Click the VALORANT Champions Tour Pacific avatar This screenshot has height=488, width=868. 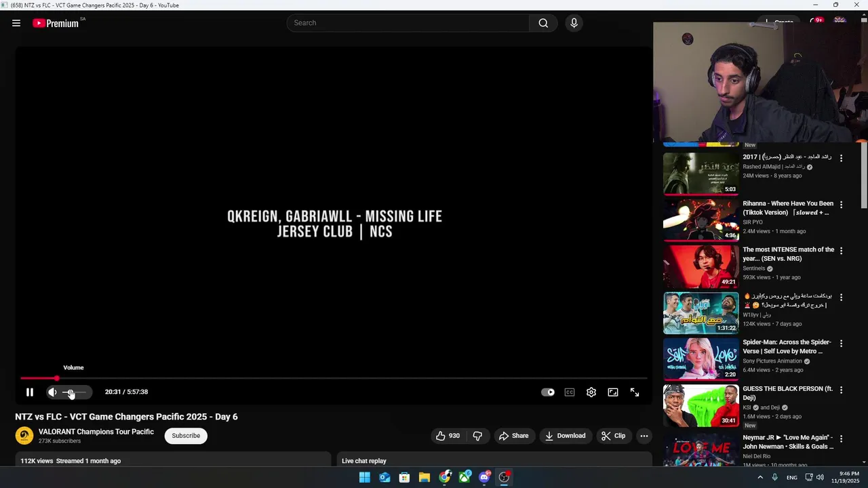24,436
